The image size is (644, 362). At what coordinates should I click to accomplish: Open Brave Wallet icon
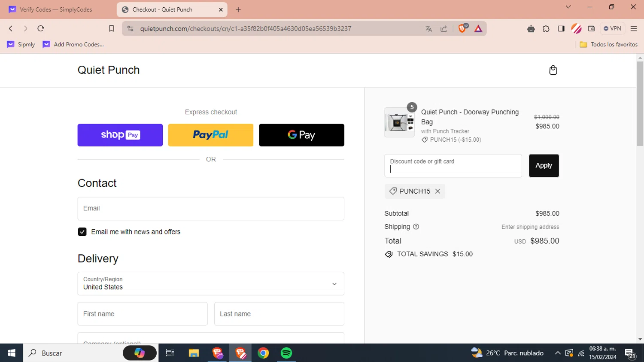click(591, 29)
